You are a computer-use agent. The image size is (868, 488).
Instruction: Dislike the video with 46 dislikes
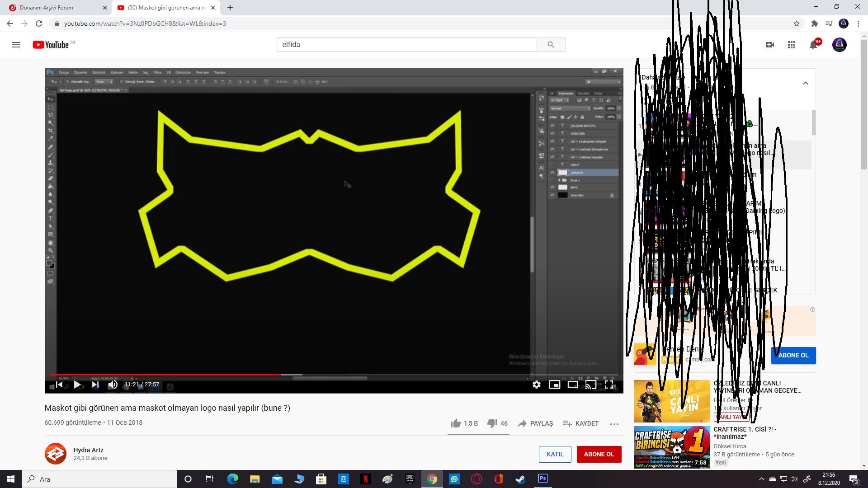tap(497, 423)
